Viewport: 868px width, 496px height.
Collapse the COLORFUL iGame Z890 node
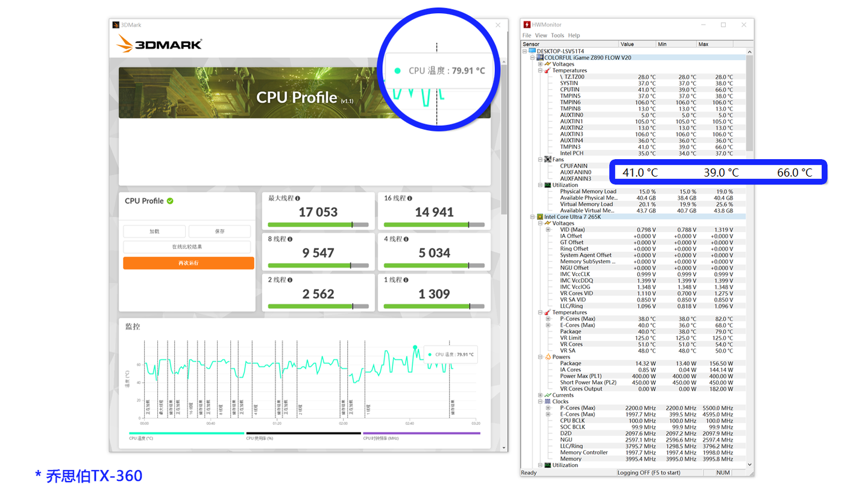[532, 57]
